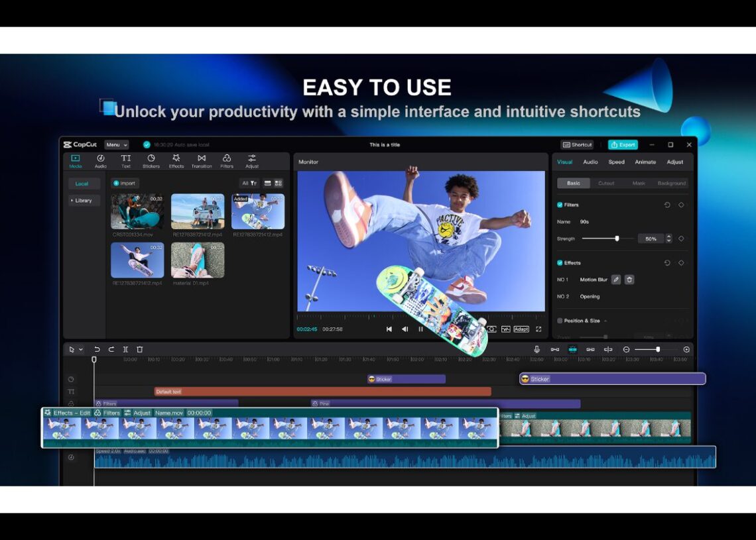The image size is (756, 540).
Task: Select the Cutout sub-tab
Action: point(606,183)
